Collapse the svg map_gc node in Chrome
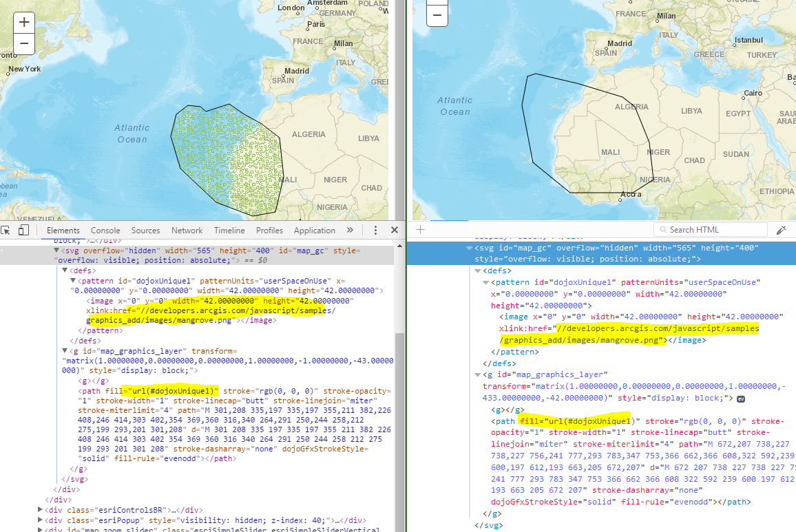 56,251
